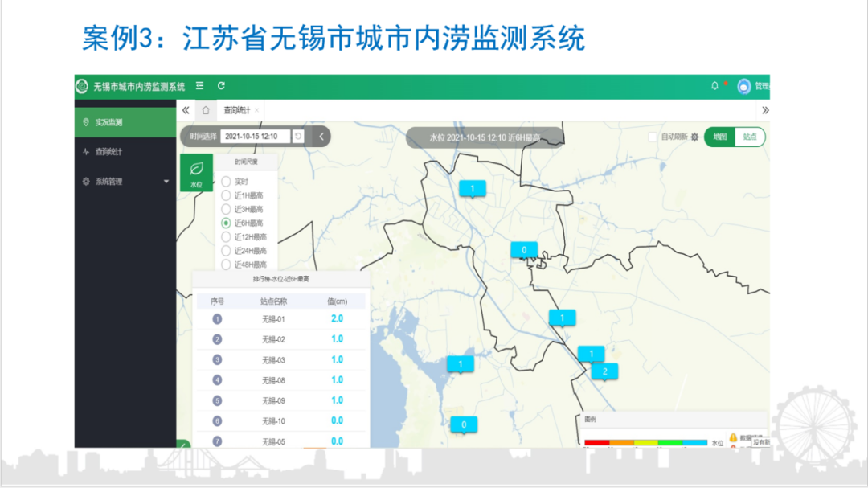Click the 序号 column header

tap(217, 301)
